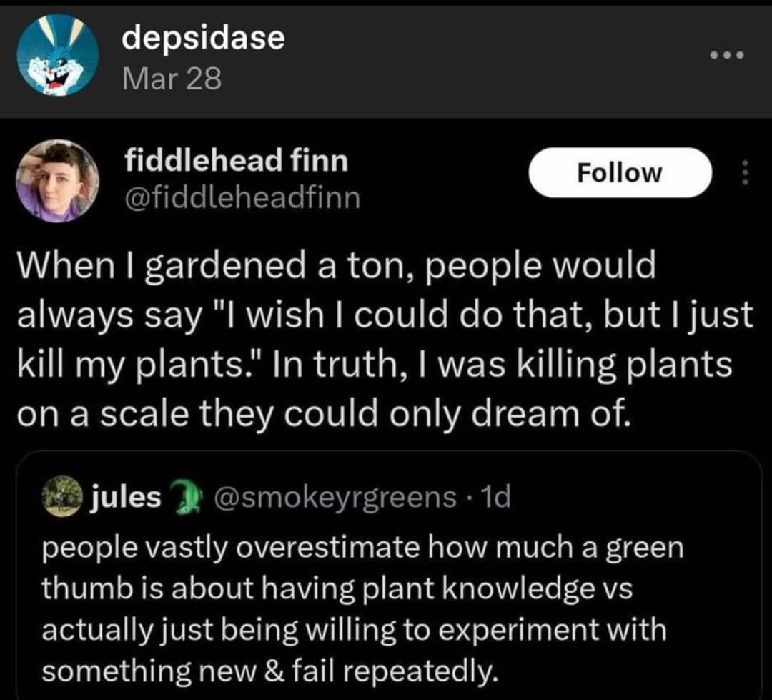The width and height of the screenshot is (772, 700).
Task: Select the depsidase username header
Action: click(202, 38)
